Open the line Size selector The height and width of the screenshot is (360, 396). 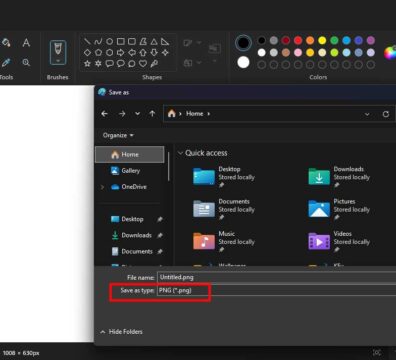click(214, 52)
